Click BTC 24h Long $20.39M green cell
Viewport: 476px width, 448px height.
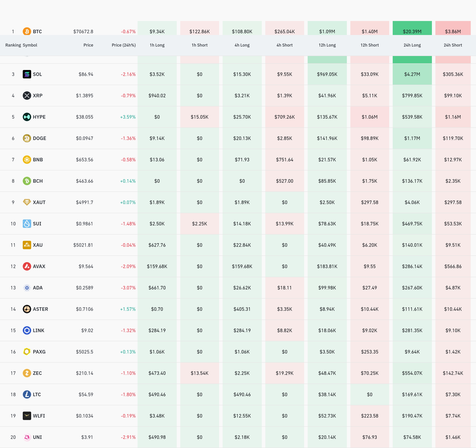(412, 31)
